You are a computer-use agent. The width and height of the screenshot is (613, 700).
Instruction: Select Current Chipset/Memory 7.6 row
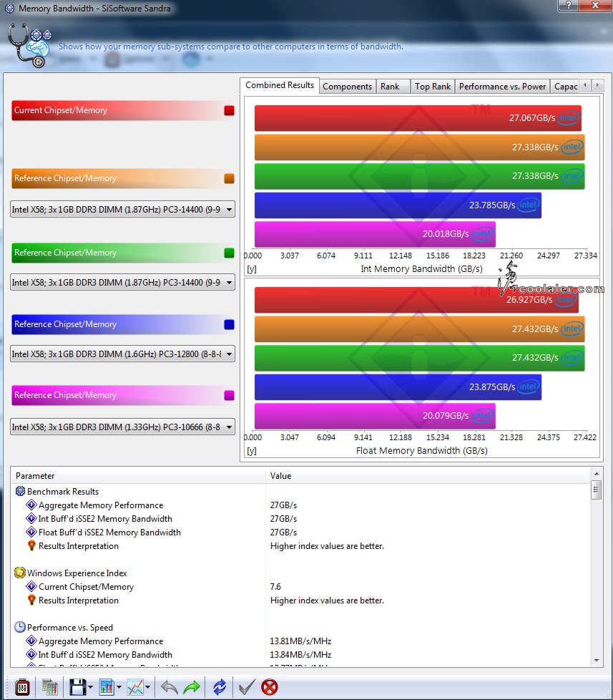tap(300, 587)
